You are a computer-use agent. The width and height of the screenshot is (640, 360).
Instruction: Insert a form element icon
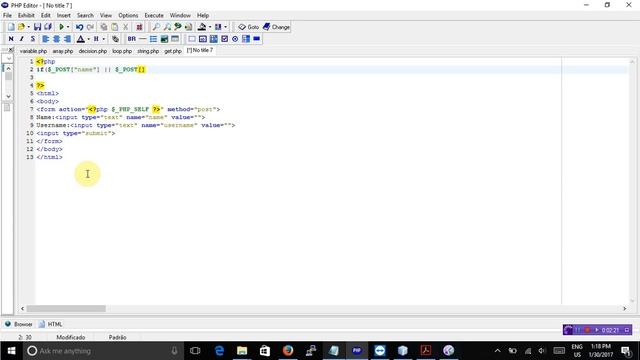click(x=191, y=39)
